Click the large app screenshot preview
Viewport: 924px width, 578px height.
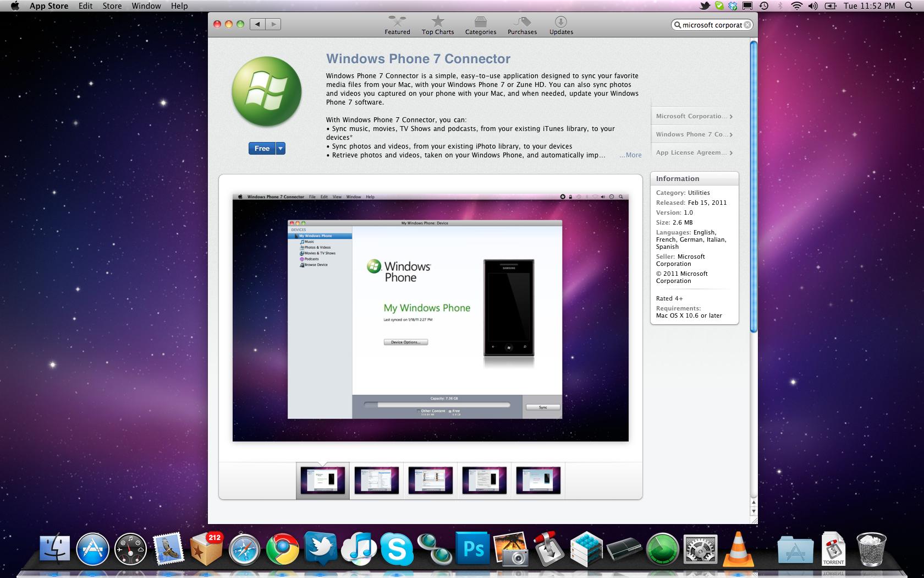(431, 317)
